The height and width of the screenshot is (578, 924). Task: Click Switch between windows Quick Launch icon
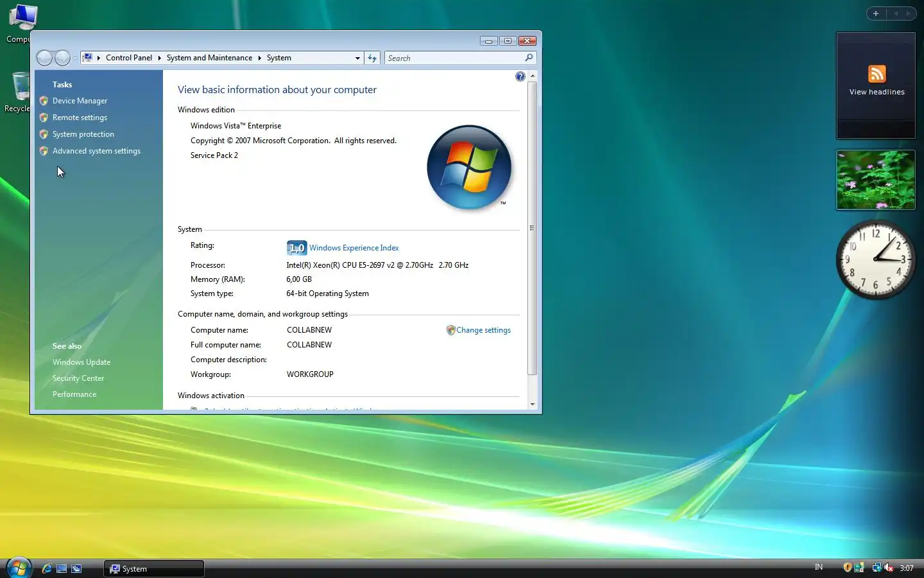[76, 568]
